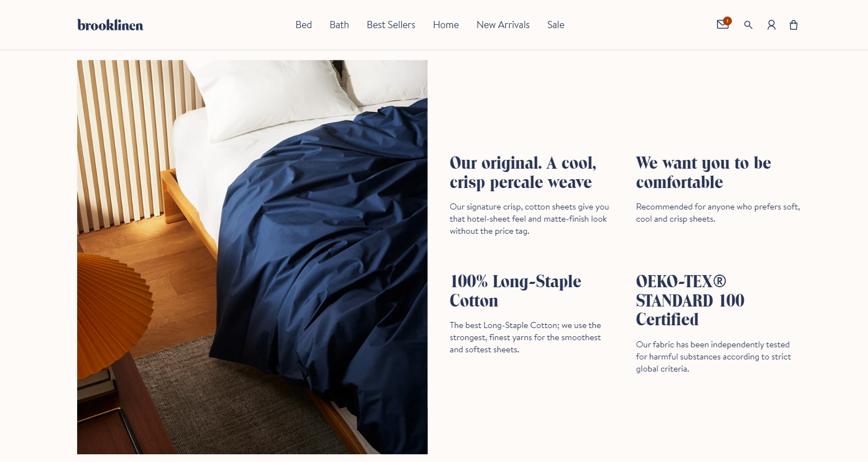This screenshot has height=462, width=868.
Task: Click the independently tested fabric paragraph
Action: [713, 357]
